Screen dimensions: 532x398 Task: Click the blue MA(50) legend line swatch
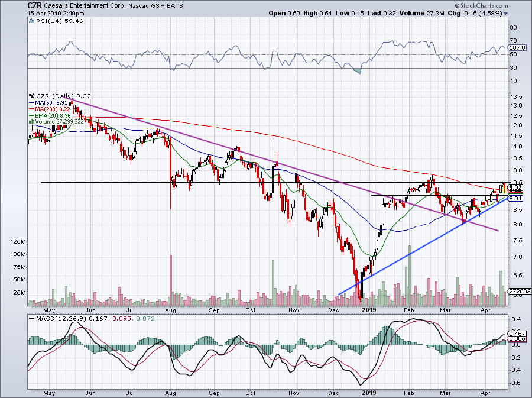tap(32, 102)
